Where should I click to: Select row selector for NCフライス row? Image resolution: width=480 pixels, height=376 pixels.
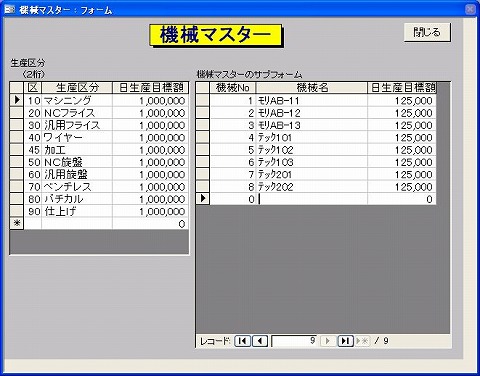tap(16, 113)
